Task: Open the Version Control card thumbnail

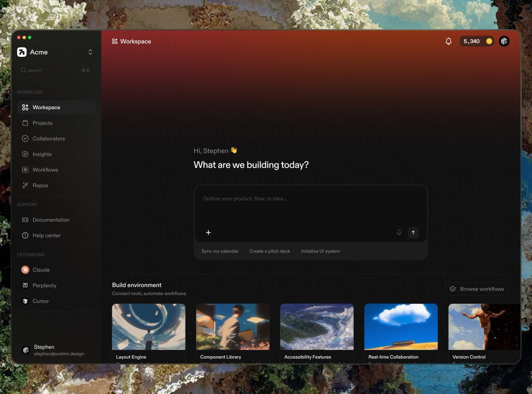Action: coord(484,327)
